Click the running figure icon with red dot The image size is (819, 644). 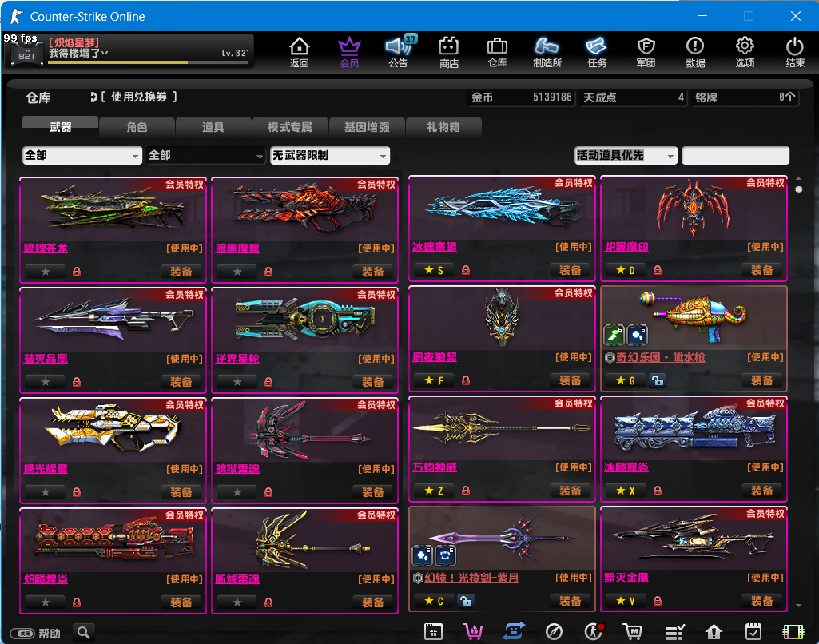point(594,631)
